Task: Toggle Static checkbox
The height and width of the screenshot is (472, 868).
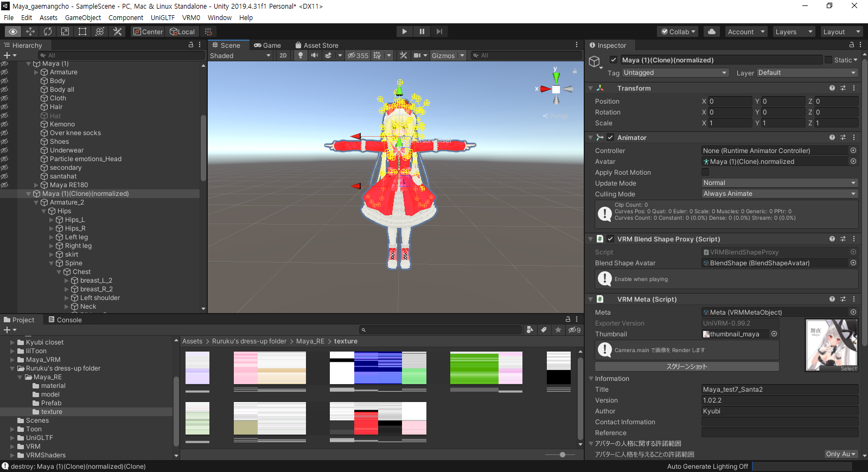Action: 828,60
